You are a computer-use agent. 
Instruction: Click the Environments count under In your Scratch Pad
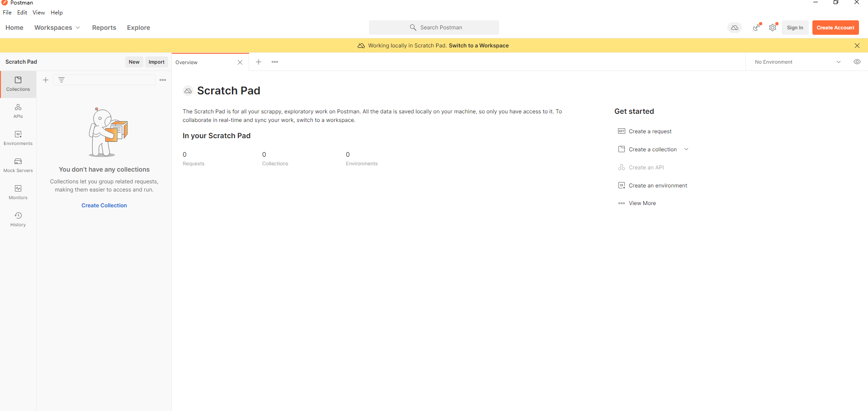click(362, 159)
